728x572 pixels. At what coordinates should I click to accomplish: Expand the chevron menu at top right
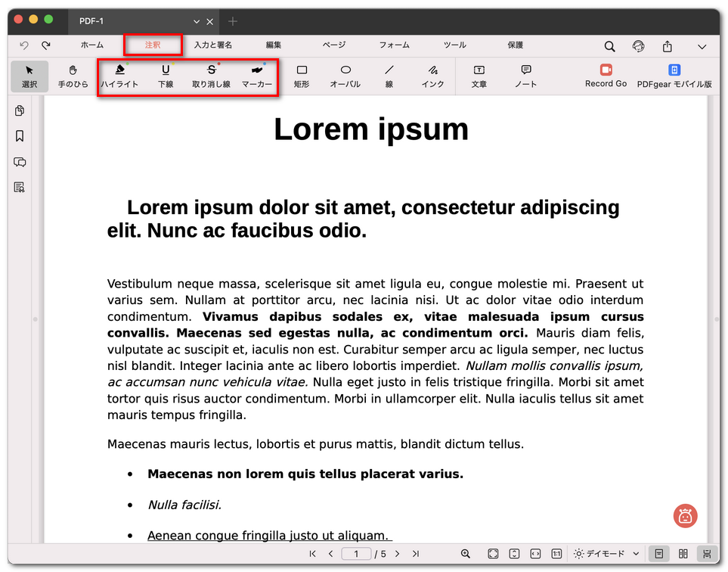pos(702,47)
